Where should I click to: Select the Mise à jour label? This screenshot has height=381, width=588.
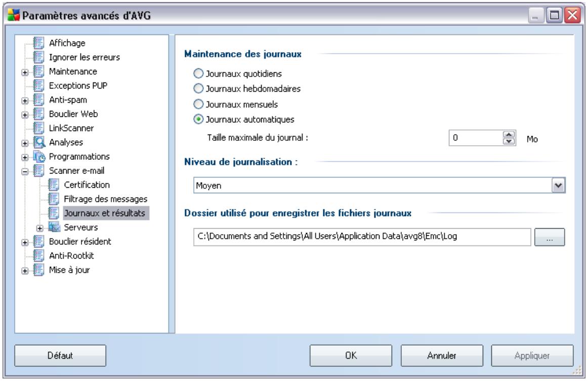coord(69,270)
